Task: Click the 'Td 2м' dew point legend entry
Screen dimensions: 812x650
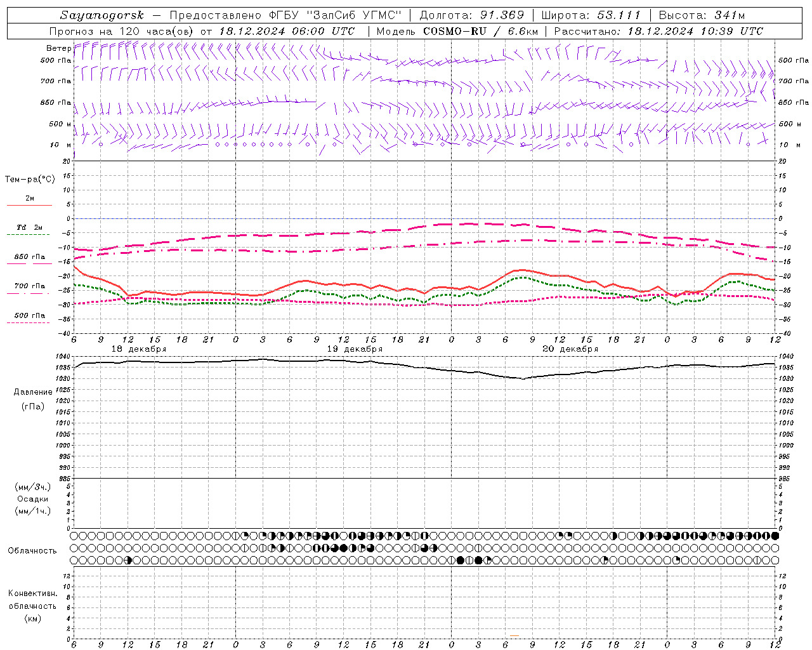Action: (x=30, y=227)
